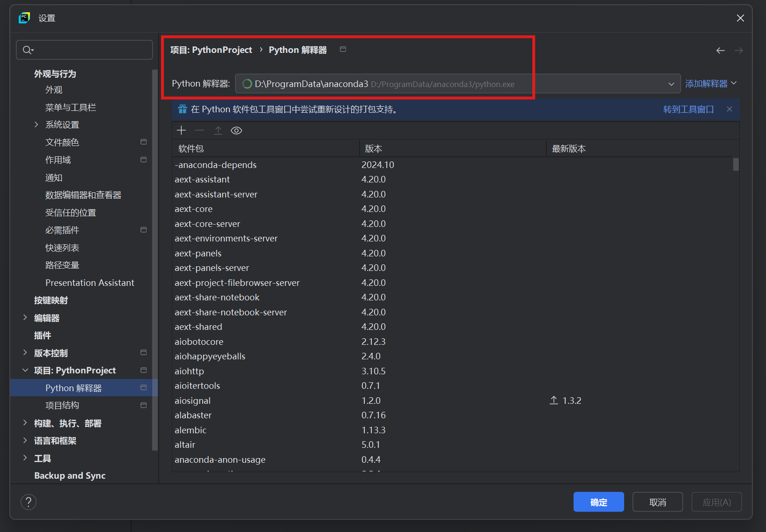The height and width of the screenshot is (532, 766).
Task: Click the remove package minus icon
Action: pyautogui.click(x=199, y=131)
